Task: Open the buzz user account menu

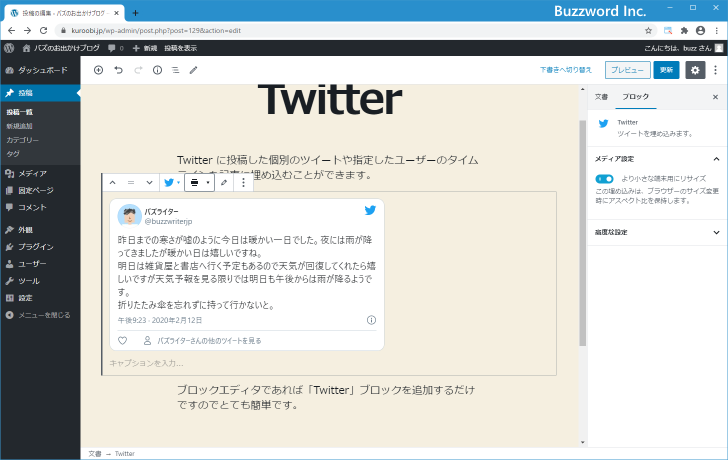Action: tap(683, 48)
